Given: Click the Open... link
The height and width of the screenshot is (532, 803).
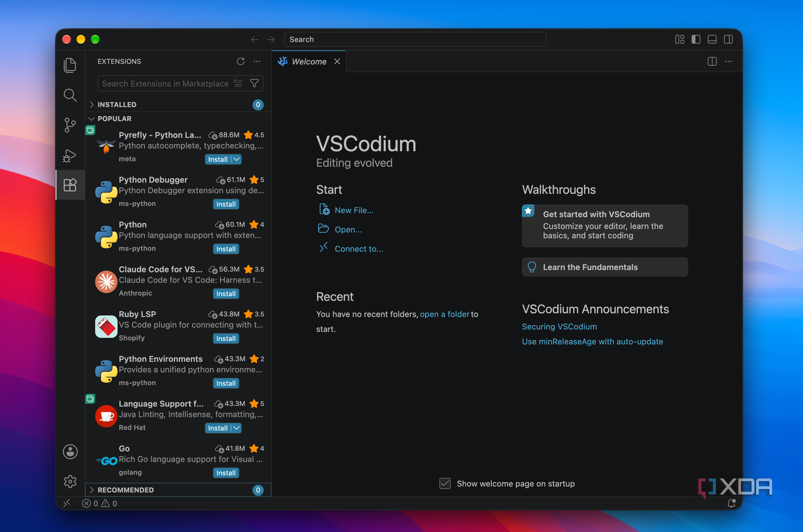Looking at the screenshot, I should [348, 229].
